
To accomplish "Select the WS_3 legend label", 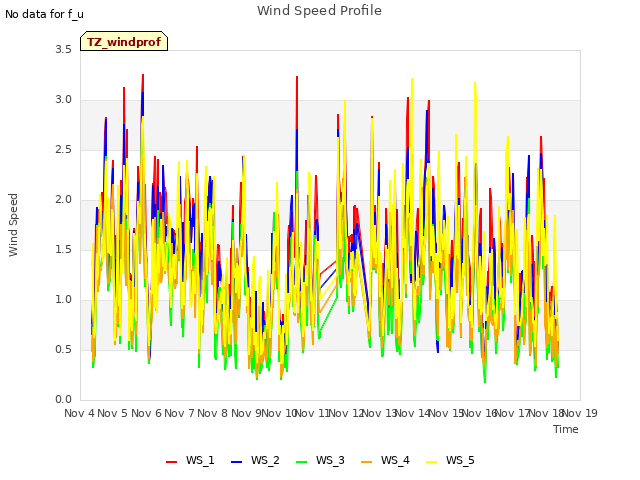I will (x=330, y=460).
